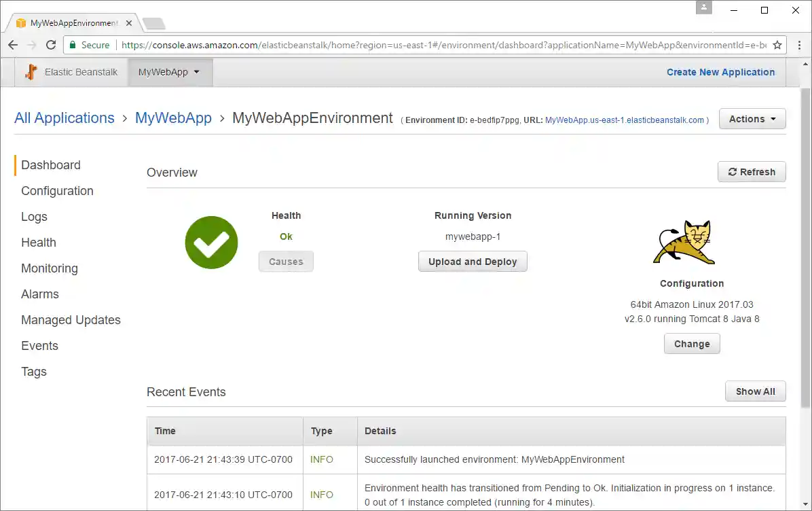
Task: Open the Actions dropdown
Action: click(752, 118)
